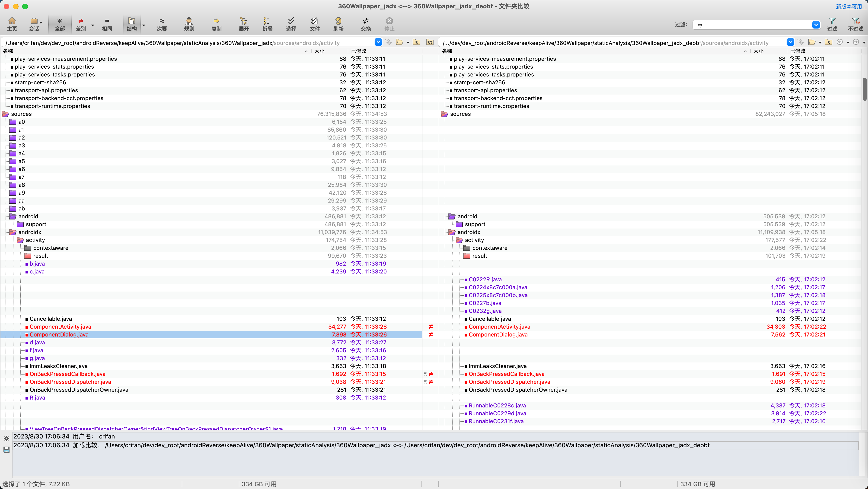The width and height of the screenshot is (868, 489).
Task: Sort left pane by 名称 column header
Action: 155,51
